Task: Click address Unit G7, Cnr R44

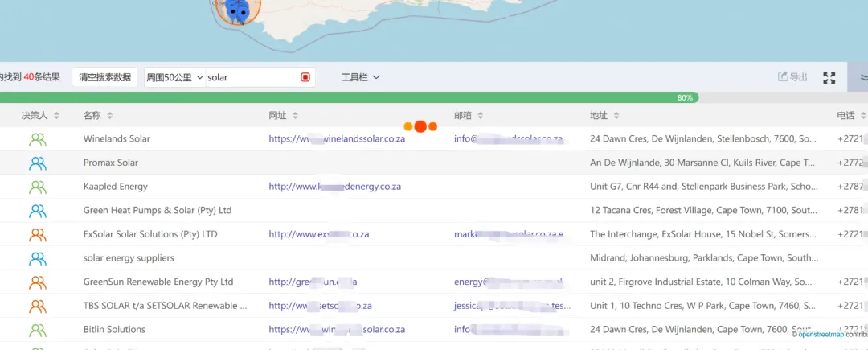Action: 703,187
